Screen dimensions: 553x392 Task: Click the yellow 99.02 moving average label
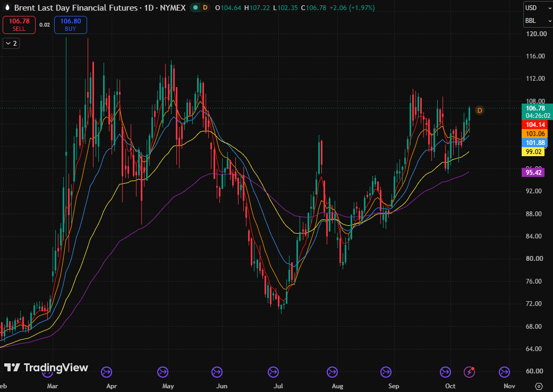click(x=533, y=152)
